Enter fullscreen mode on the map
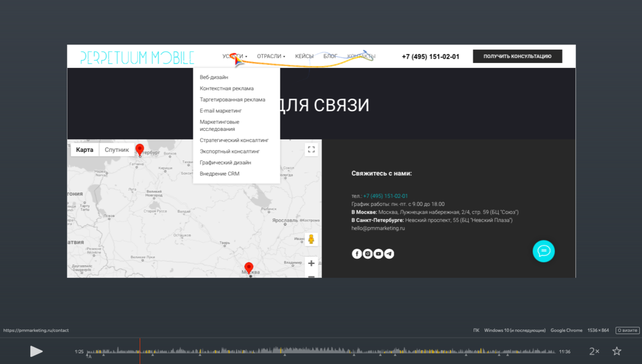The height and width of the screenshot is (364, 642). [311, 149]
